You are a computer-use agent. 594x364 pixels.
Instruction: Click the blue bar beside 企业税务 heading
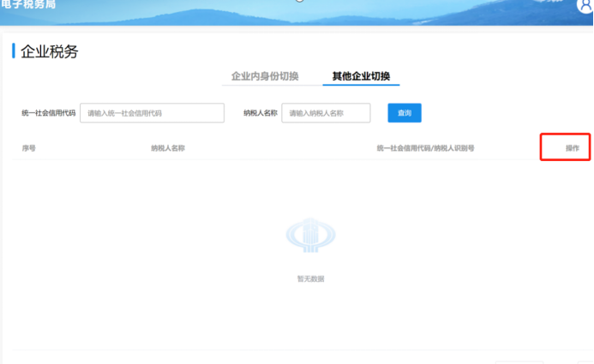click(14, 51)
